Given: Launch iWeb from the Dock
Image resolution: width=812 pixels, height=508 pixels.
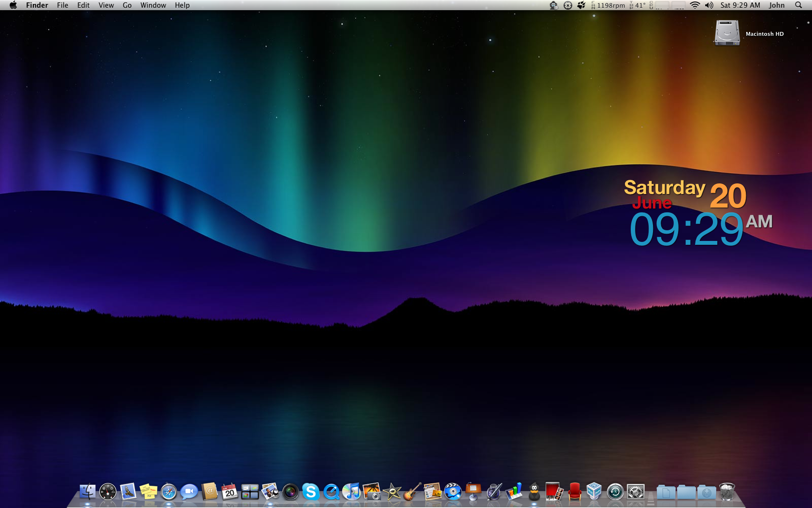Looking at the screenshot, I should pyautogui.click(x=433, y=492).
